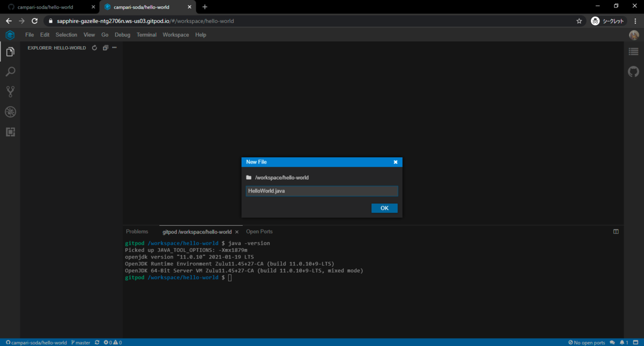The width and height of the screenshot is (644, 346).
Task: Open the Debug view with the bug icon
Action: coord(10,112)
